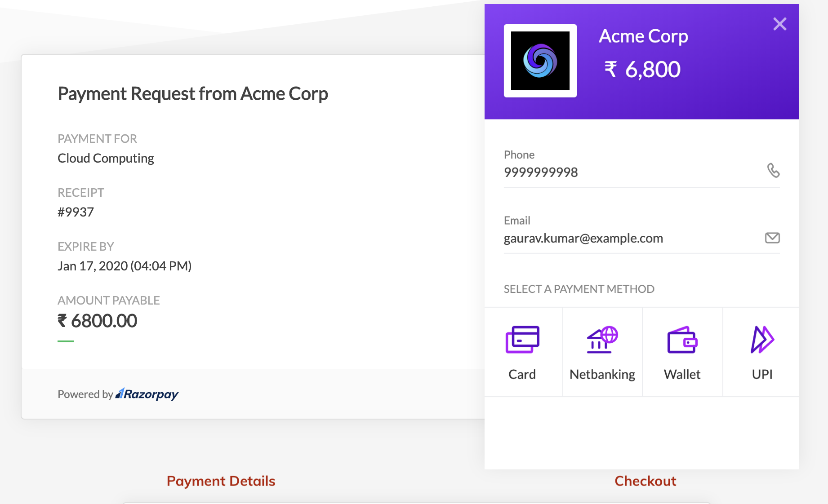This screenshot has height=504, width=828.
Task: Close the checkout modal
Action: point(780,25)
